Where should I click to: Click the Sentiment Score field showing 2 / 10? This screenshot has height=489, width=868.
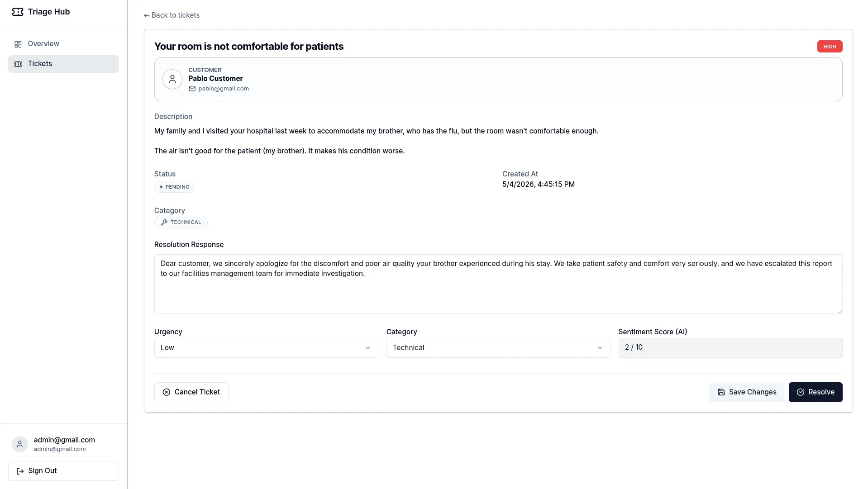point(730,348)
